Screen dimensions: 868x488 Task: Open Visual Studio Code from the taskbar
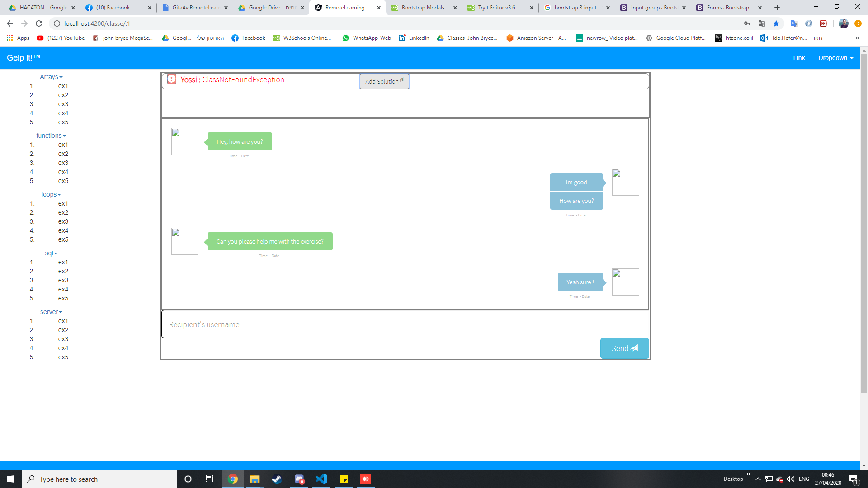321,479
